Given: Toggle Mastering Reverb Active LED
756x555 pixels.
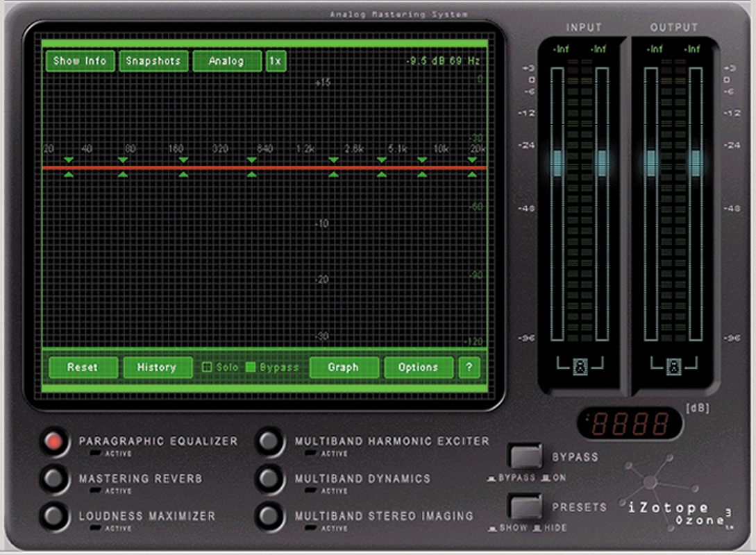Looking at the screenshot, I should (x=96, y=490).
